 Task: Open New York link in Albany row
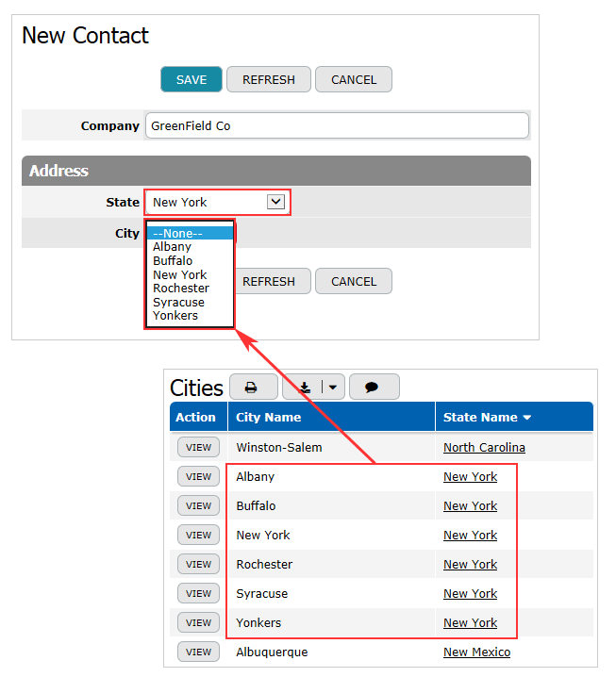470,477
